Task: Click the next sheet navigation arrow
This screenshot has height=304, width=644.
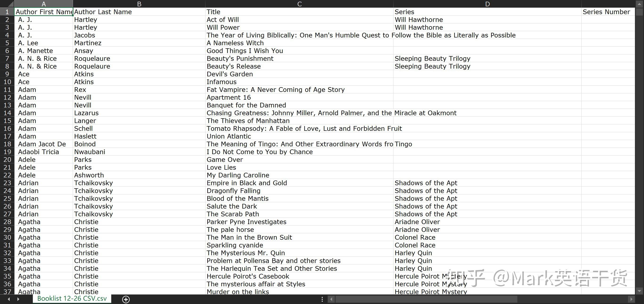Action: (18, 299)
